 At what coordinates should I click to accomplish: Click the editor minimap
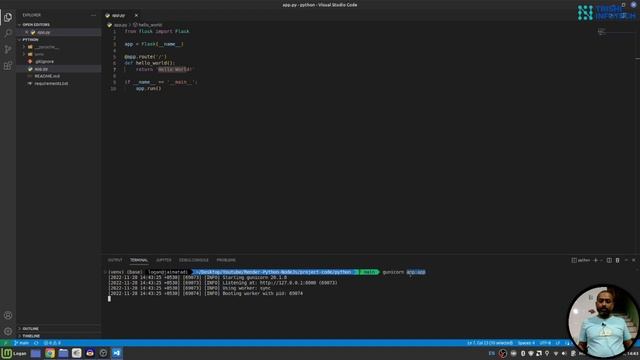(x=616, y=32)
